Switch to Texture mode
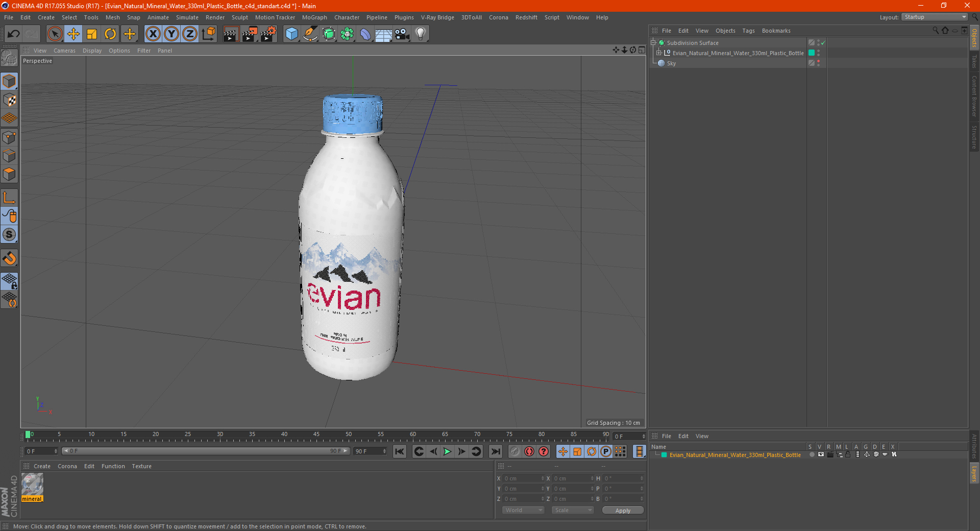Viewport: 980px width, 531px height. (x=9, y=100)
